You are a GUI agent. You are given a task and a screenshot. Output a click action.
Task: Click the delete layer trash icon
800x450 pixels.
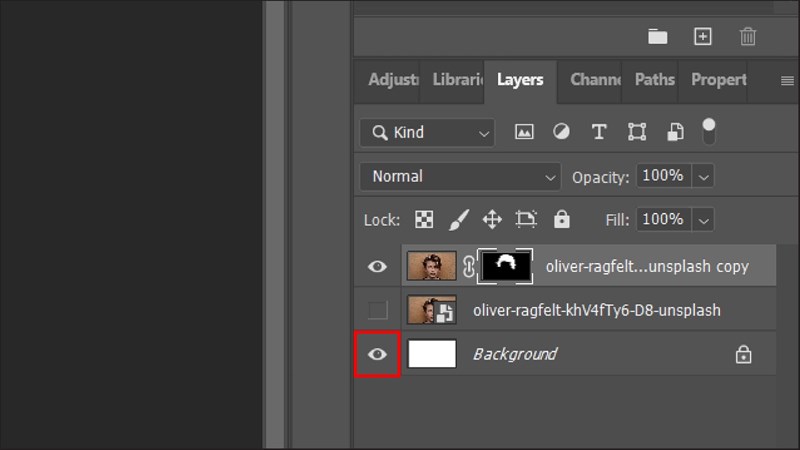[x=747, y=37]
